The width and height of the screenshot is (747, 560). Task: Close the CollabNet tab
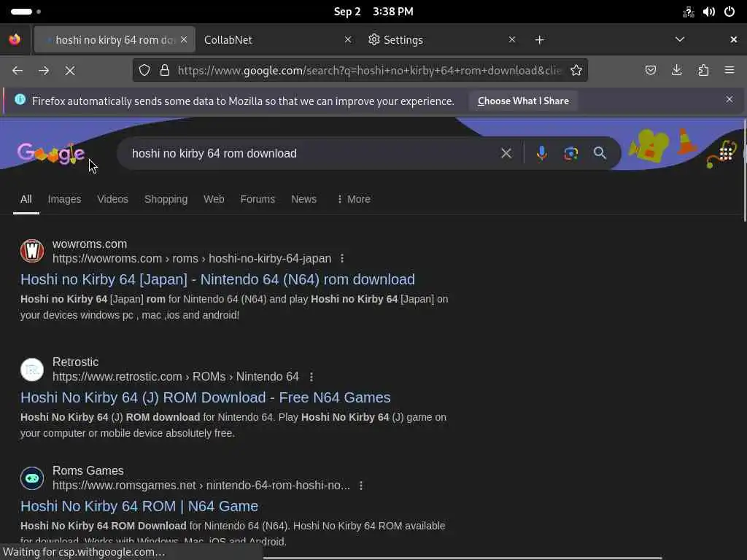[x=348, y=39]
